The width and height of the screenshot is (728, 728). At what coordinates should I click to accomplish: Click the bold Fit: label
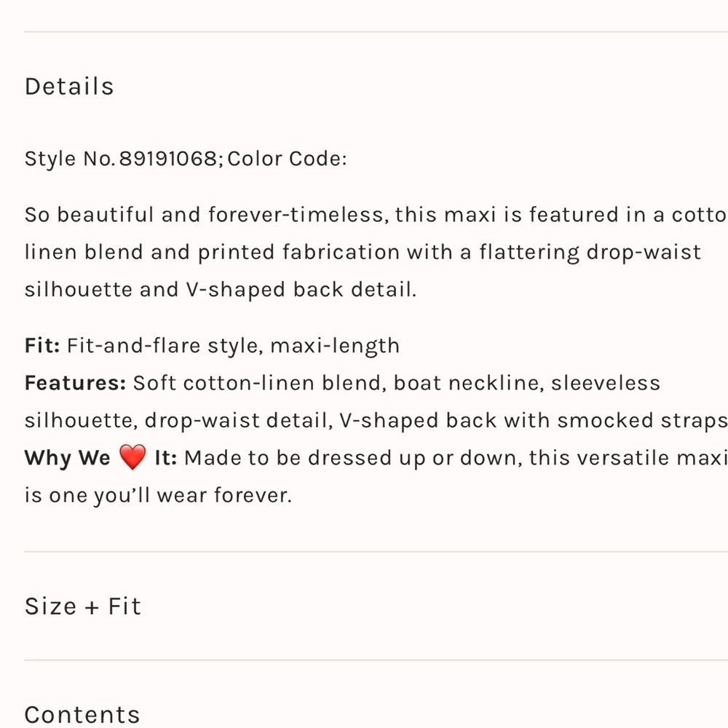click(x=42, y=345)
